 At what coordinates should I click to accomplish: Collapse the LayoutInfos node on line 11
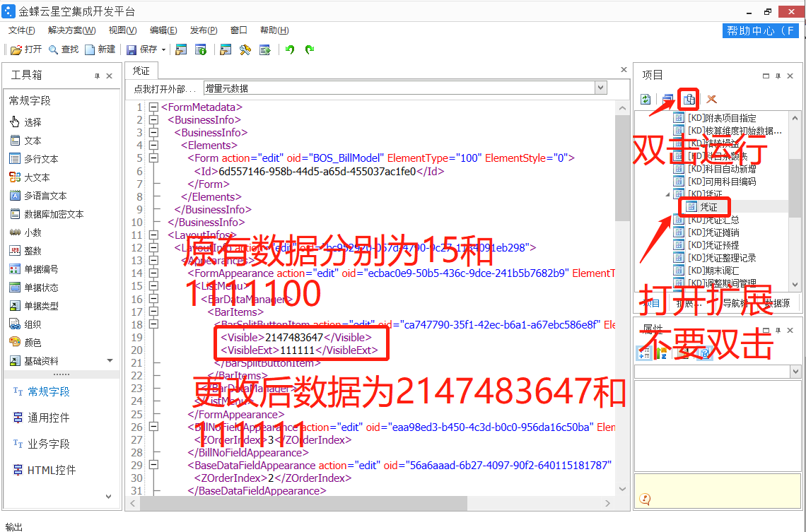(153, 235)
